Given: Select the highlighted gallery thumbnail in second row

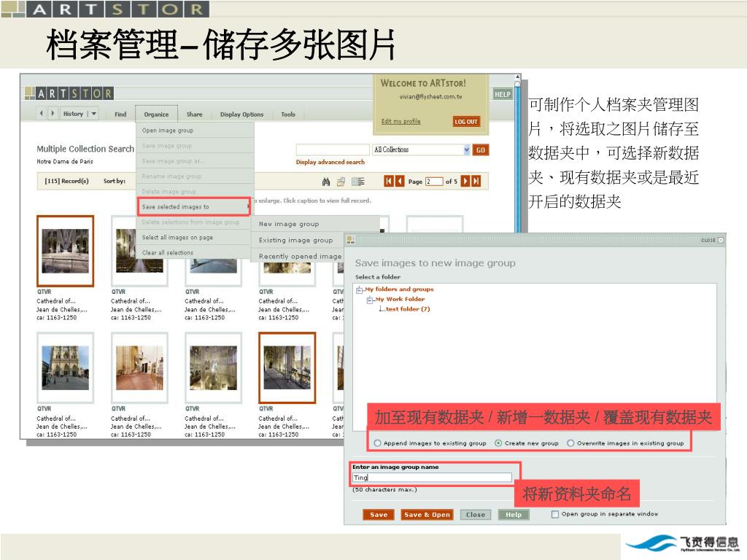Looking at the screenshot, I should (287, 368).
